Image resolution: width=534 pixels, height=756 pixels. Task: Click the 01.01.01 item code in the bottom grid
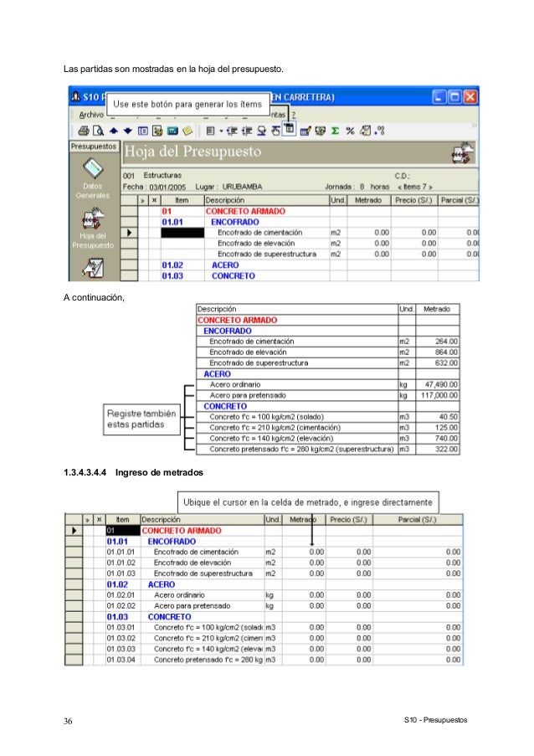coord(121,552)
